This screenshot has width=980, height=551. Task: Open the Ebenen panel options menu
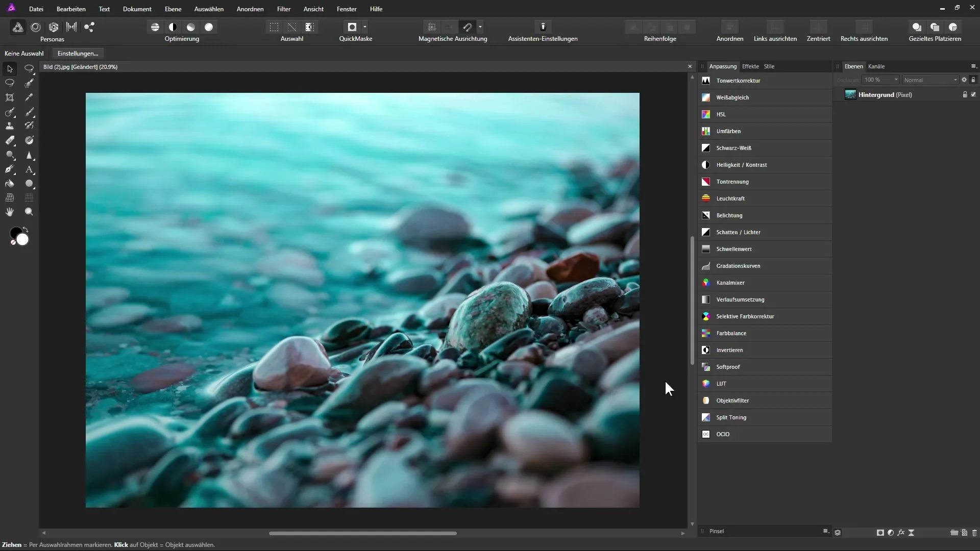pos(973,66)
